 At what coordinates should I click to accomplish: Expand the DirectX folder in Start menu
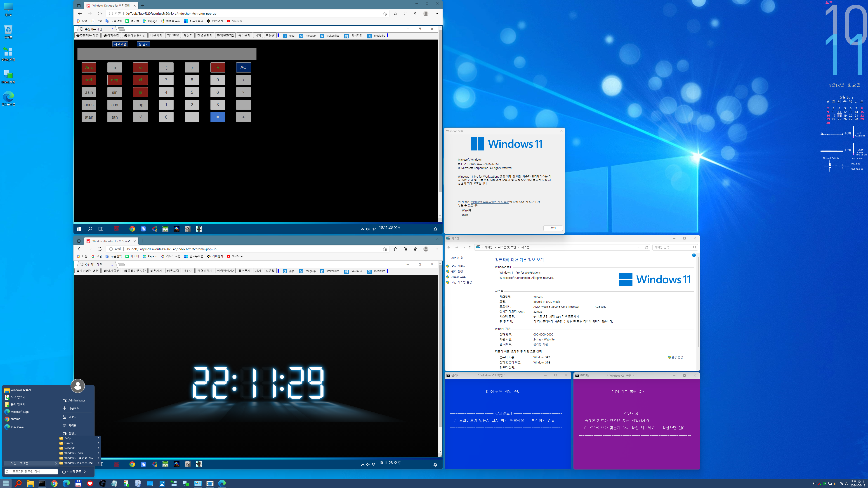point(80,443)
